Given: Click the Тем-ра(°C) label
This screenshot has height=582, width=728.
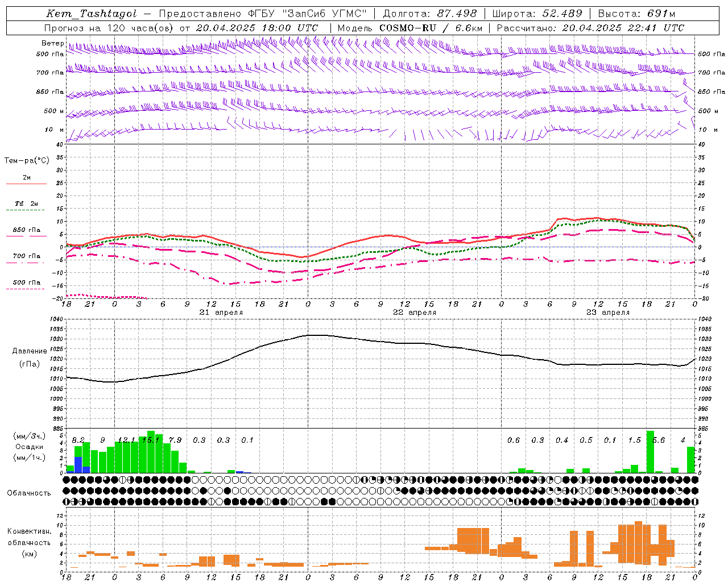Looking at the screenshot, I should pyautogui.click(x=27, y=161).
